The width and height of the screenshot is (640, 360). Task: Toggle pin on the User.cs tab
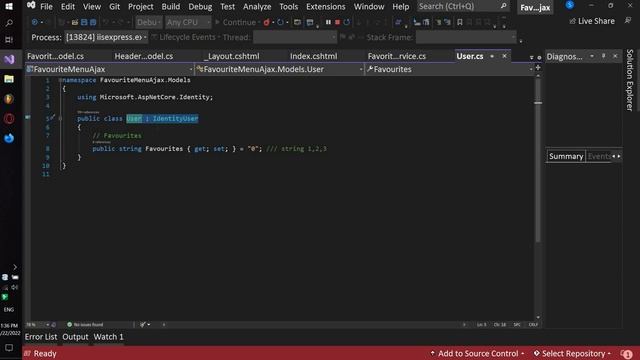[492, 56]
